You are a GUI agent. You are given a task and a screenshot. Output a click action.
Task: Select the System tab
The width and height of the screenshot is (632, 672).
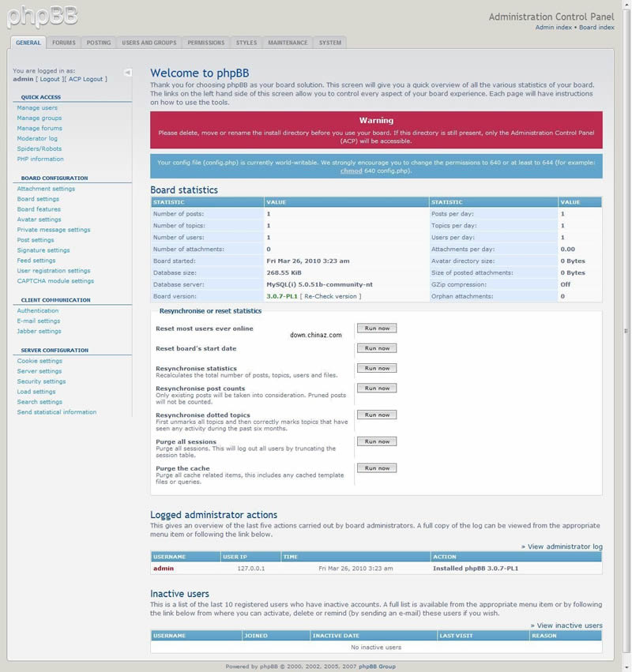coord(329,43)
